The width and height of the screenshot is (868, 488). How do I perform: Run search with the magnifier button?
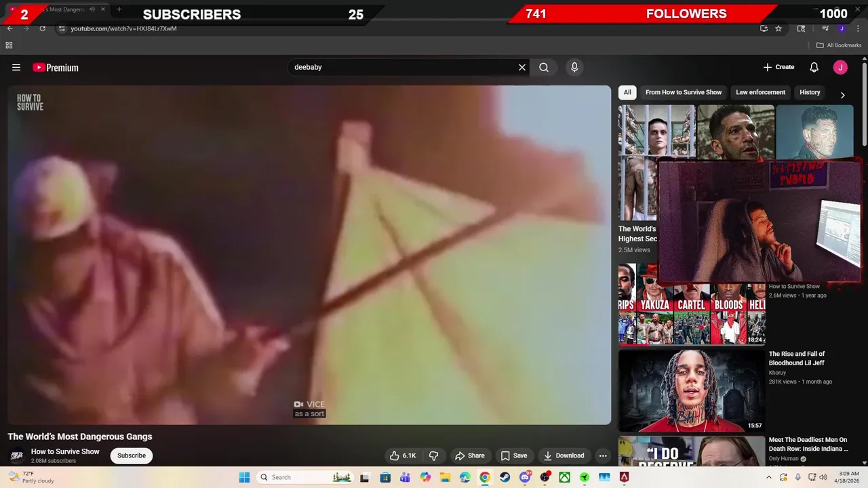(x=544, y=67)
